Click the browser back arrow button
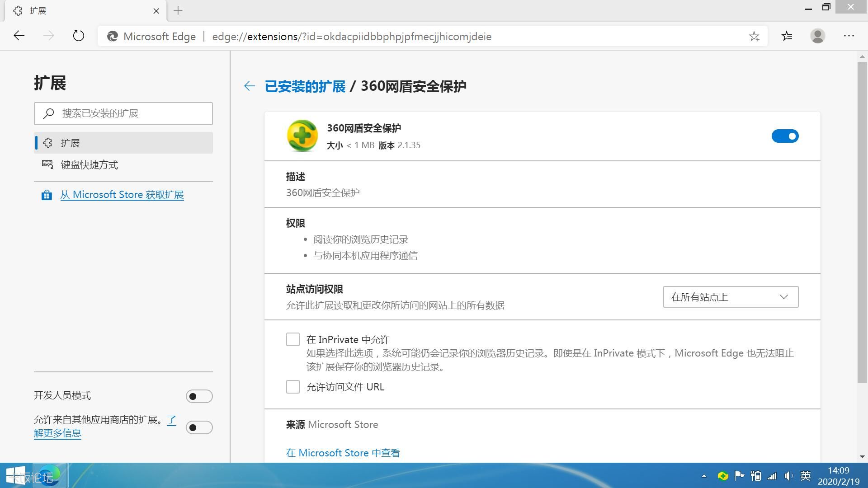Image resolution: width=868 pixels, height=488 pixels. (x=19, y=36)
